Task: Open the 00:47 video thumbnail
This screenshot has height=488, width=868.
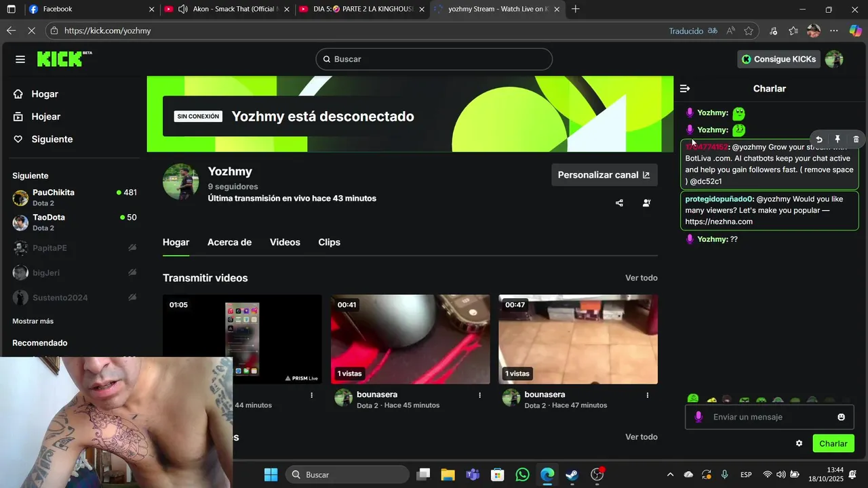Action: (x=578, y=339)
